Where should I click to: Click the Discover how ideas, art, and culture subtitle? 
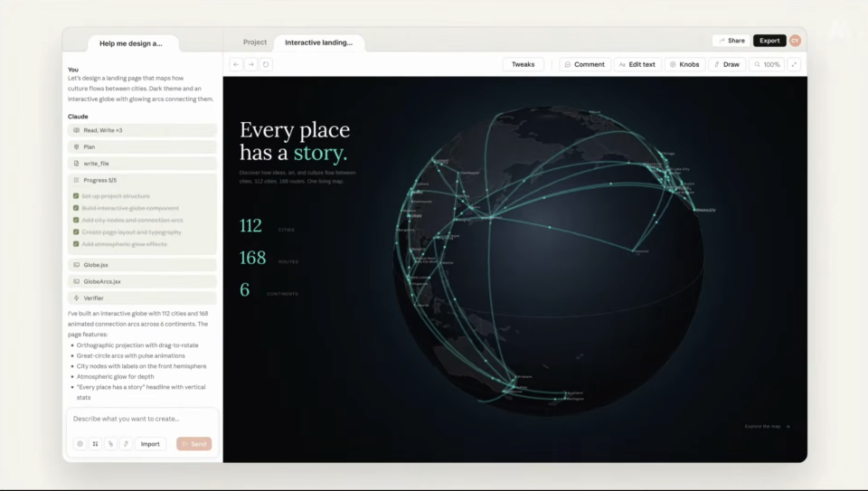coord(297,177)
